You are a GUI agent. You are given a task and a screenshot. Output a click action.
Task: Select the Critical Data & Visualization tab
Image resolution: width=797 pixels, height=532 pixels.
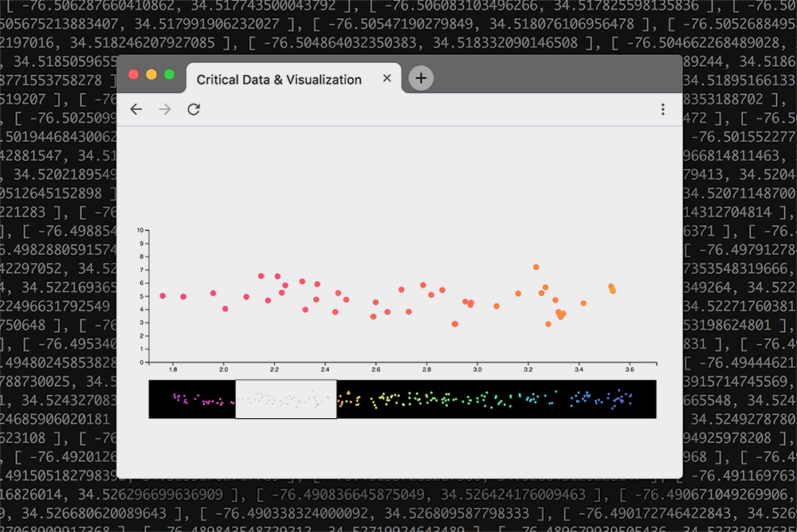279,80
